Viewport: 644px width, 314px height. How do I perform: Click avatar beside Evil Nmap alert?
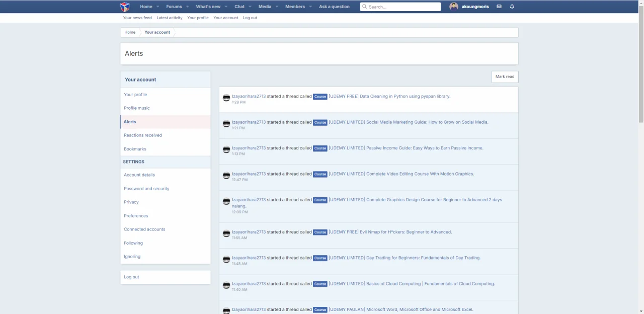(226, 233)
